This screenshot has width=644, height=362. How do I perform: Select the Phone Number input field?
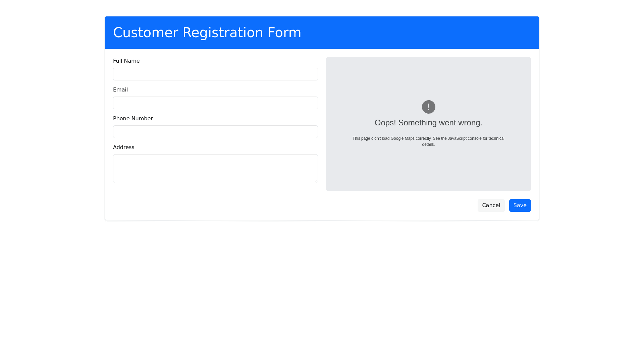point(215,132)
